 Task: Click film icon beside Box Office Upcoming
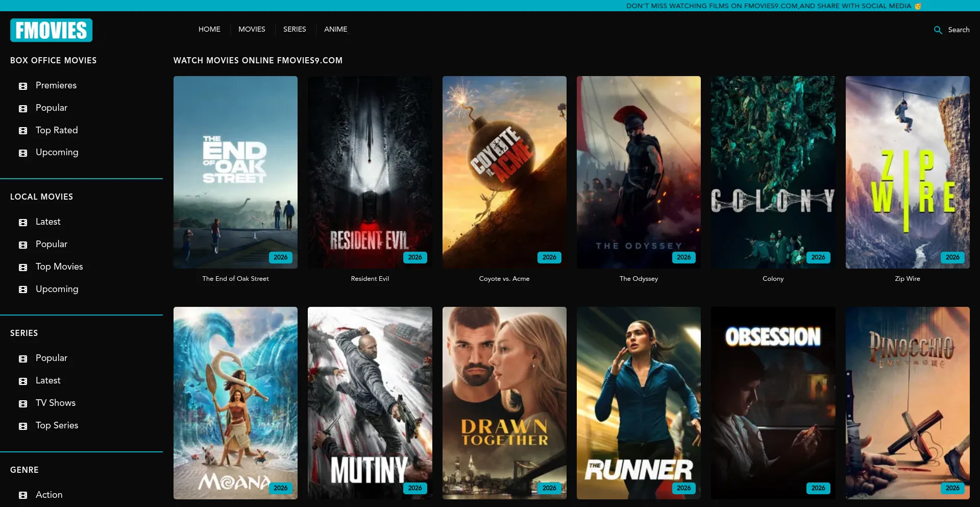[x=23, y=153]
